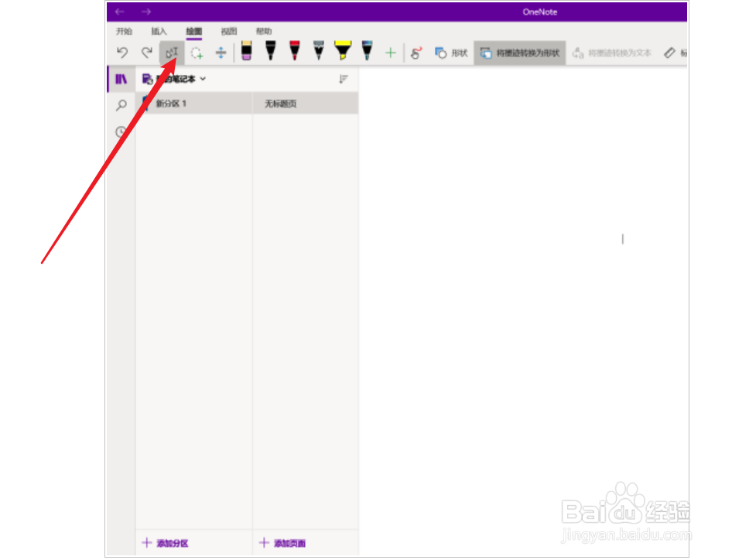Toggle Ink to Shape (将墨迹转换为形状)
This screenshot has height=560, width=732.
[520, 53]
